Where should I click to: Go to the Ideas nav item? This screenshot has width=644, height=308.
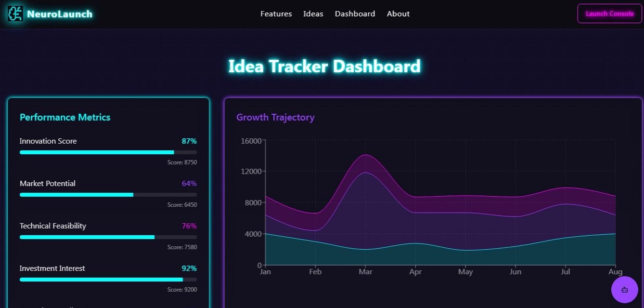click(313, 14)
